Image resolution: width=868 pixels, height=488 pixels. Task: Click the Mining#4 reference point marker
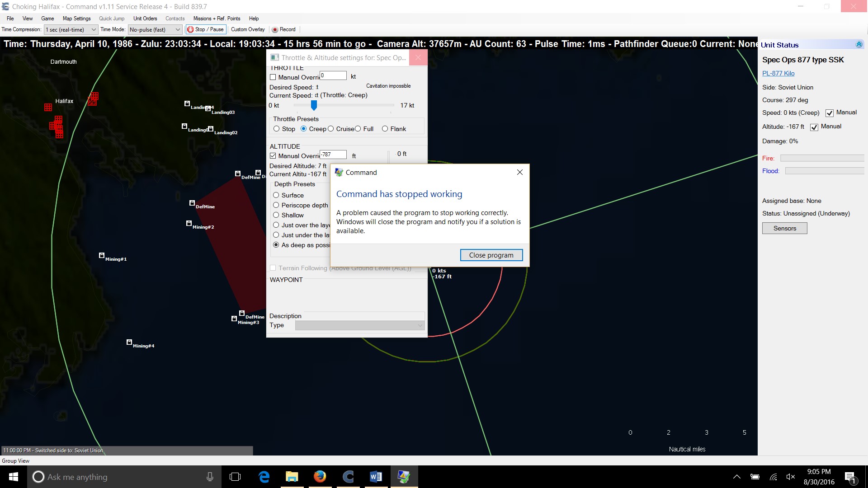129,343
